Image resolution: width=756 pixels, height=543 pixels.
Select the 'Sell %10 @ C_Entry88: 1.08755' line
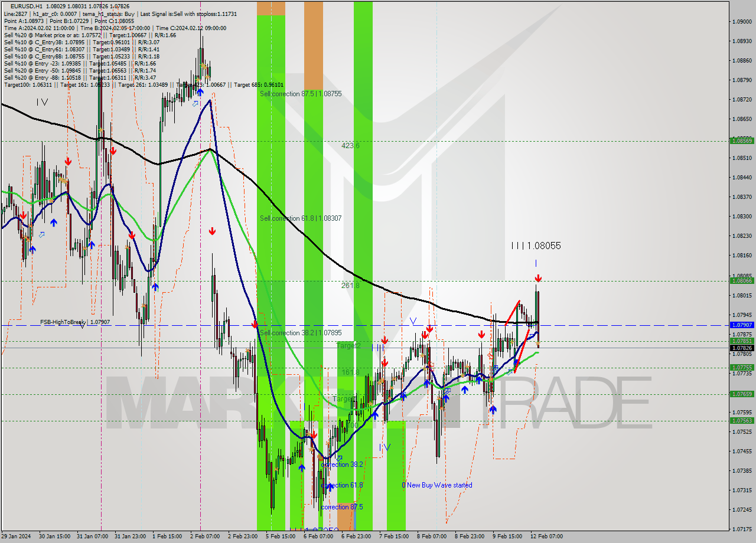coord(82,56)
